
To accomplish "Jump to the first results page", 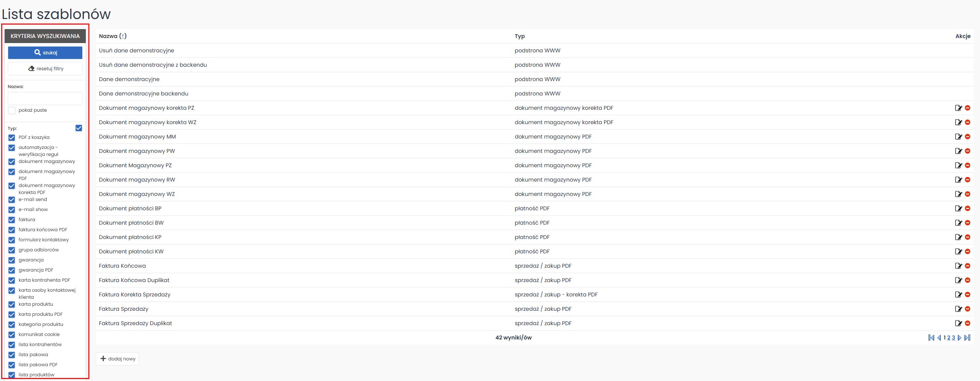I will [931, 338].
